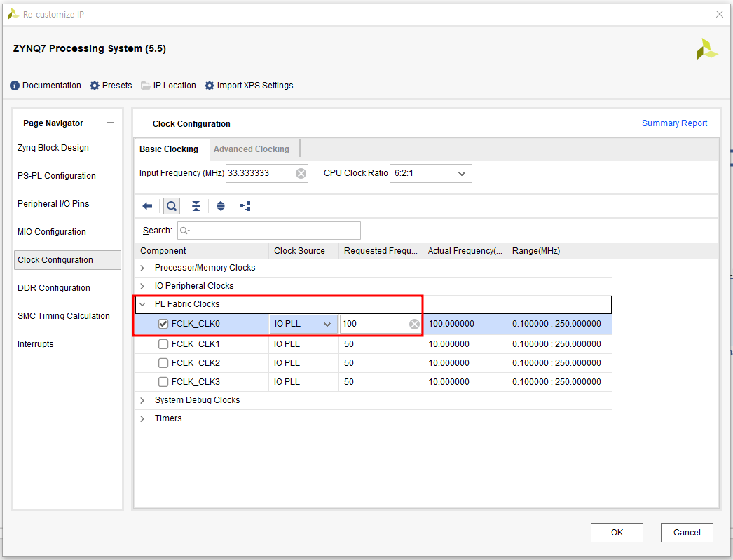Click the IP Location folder icon

pyautogui.click(x=145, y=86)
